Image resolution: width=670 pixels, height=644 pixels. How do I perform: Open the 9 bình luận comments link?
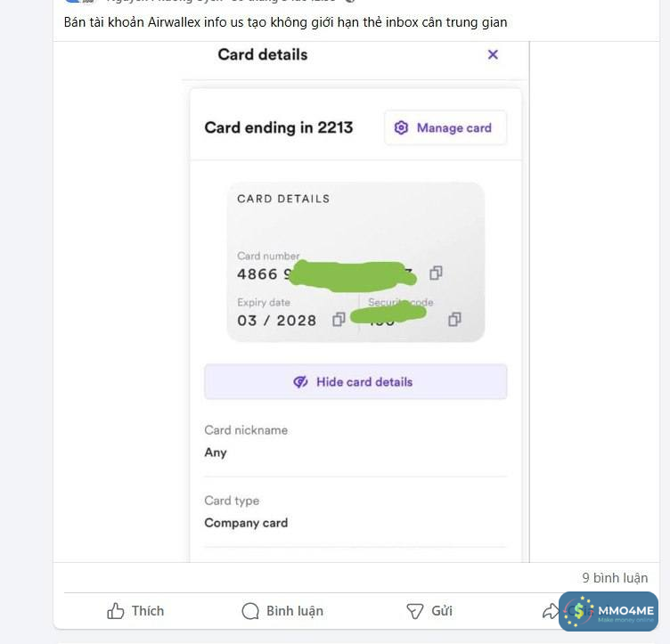click(615, 578)
